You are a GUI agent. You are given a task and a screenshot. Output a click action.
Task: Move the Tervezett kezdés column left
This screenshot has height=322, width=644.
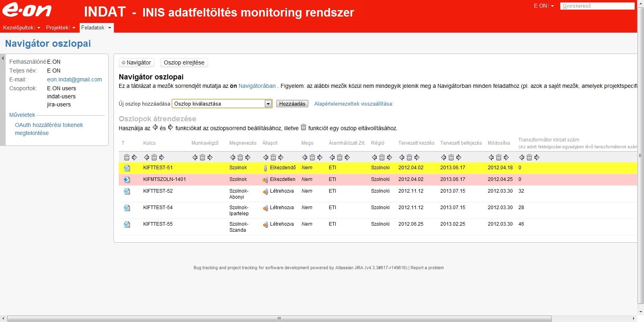coord(402,157)
